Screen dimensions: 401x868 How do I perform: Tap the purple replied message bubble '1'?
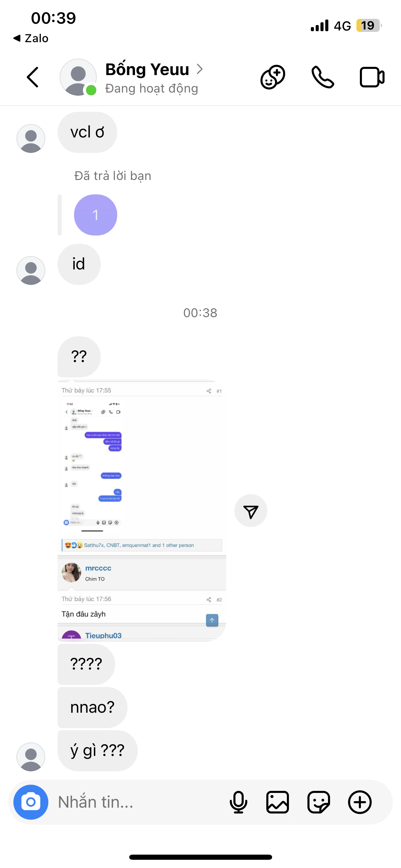96,215
